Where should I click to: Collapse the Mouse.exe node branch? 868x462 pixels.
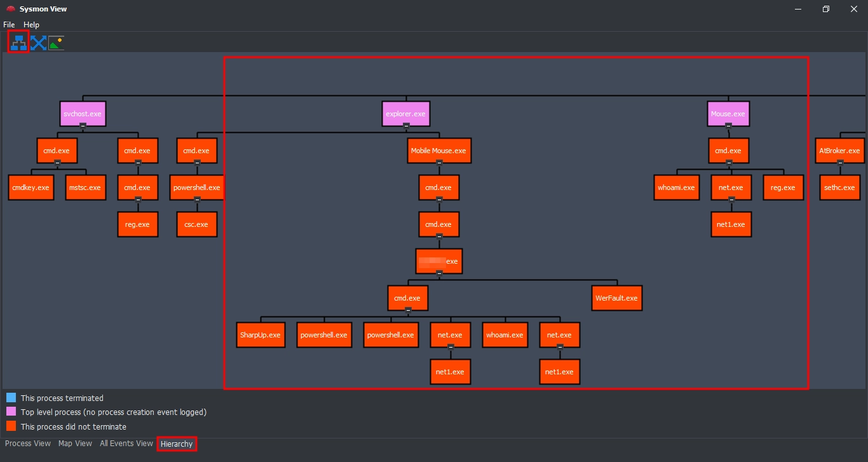[x=728, y=126]
